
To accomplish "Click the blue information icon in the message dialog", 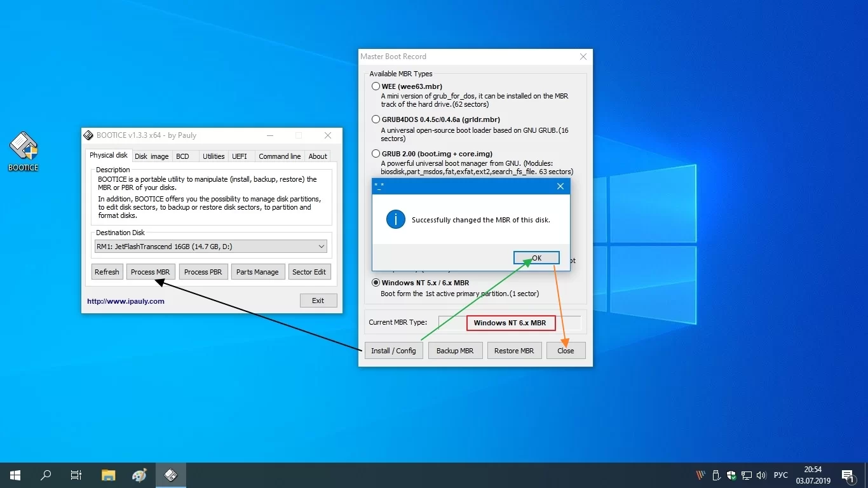I will click(395, 220).
